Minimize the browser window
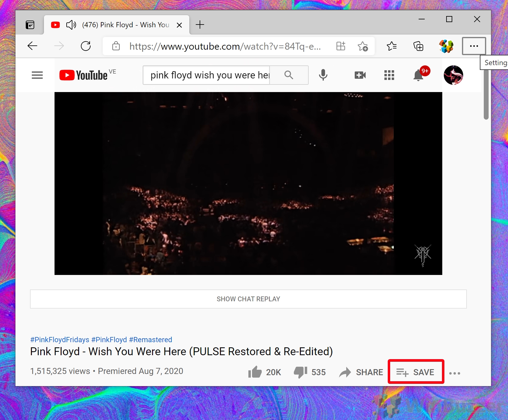508x420 pixels. [422, 19]
